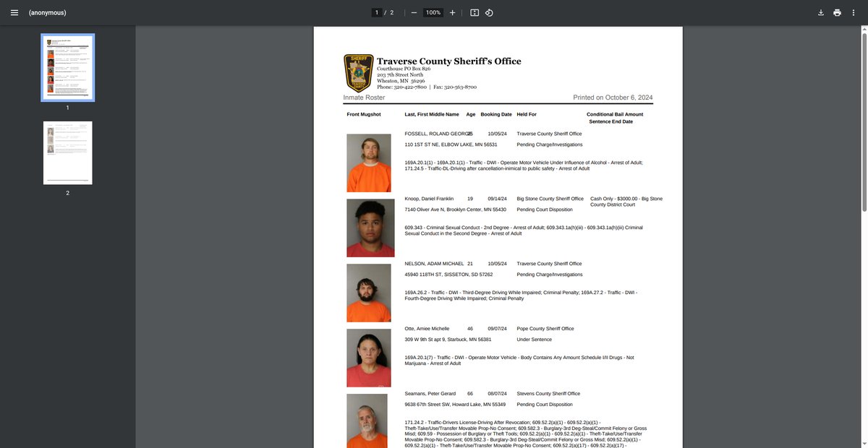
Task: Click the Traverse County Sheriff's Office heading
Action: [448, 61]
